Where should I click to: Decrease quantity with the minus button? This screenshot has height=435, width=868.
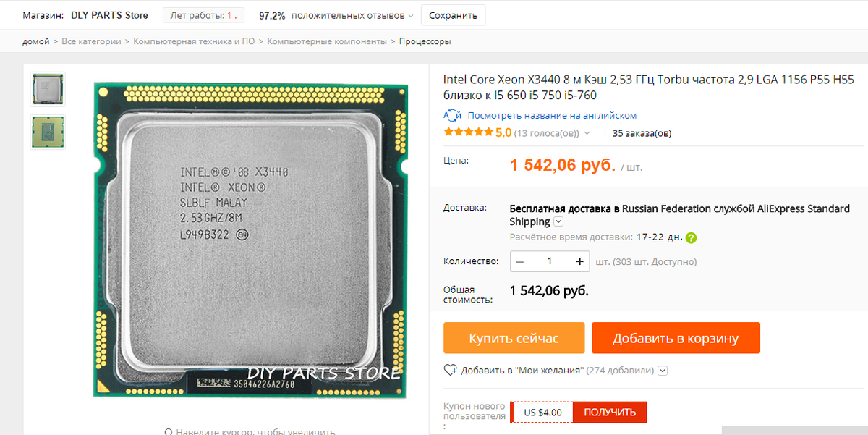520,261
